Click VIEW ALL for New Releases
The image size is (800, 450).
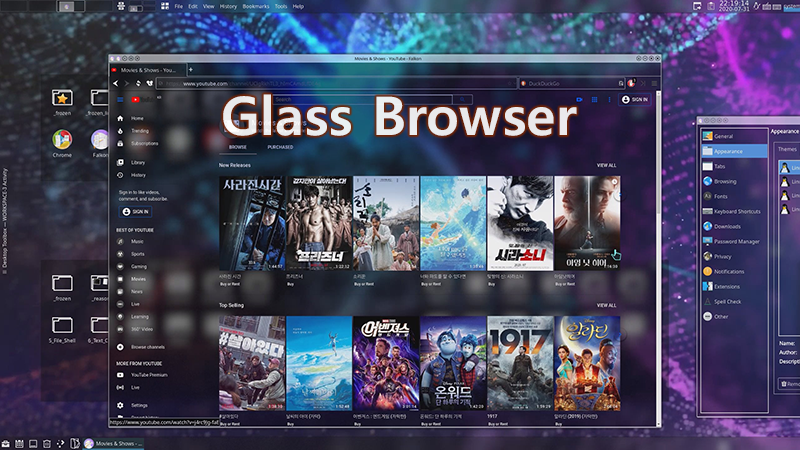607,165
